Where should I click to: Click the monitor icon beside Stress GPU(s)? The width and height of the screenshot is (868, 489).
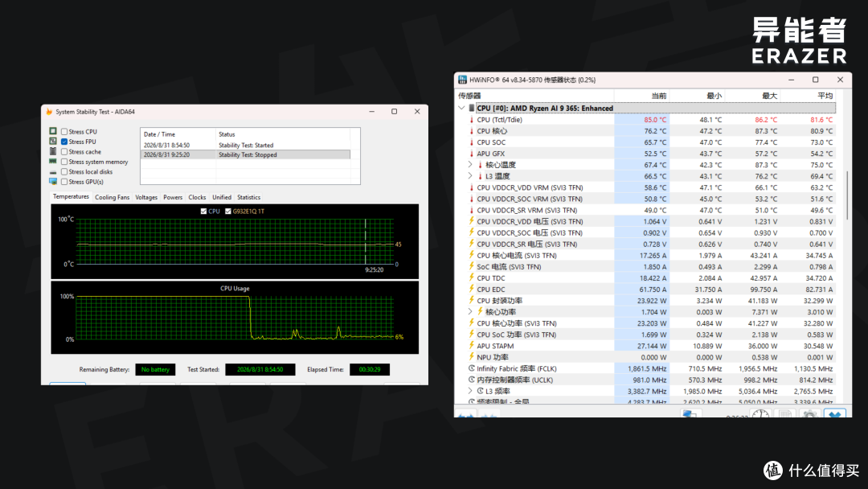point(52,182)
